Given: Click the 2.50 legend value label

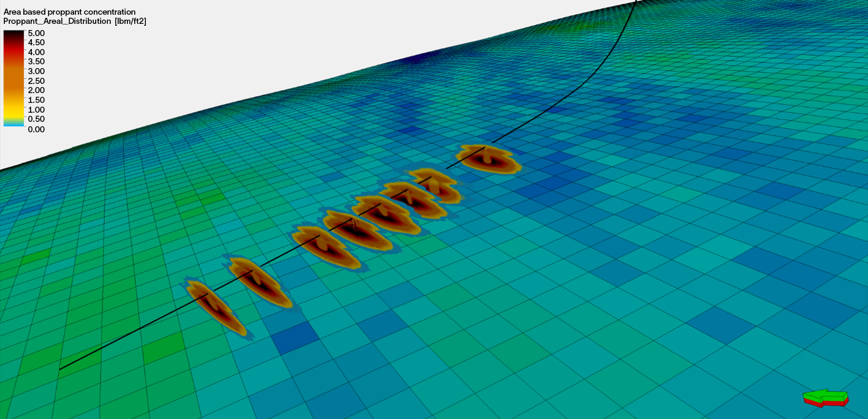Looking at the screenshot, I should [35, 80].
